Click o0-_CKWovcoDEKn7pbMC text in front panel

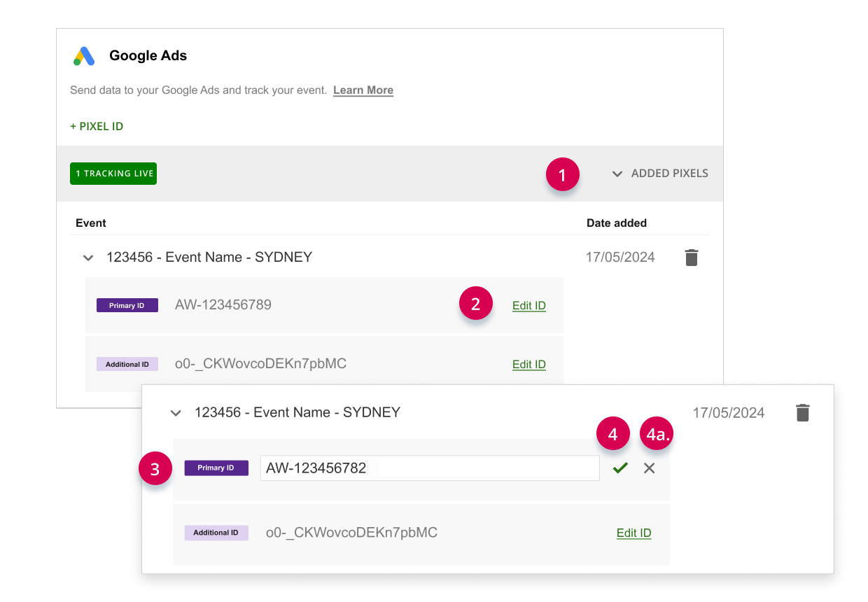pos(352,533)
